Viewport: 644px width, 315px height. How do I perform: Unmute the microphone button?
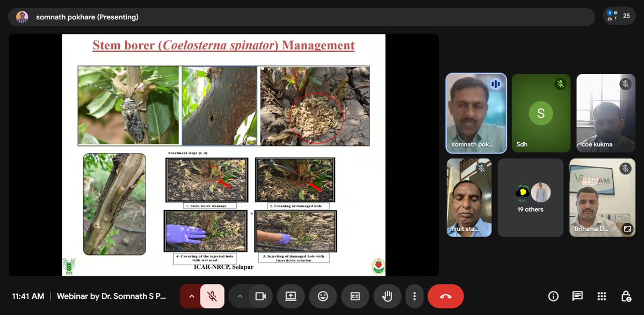pos(212,296)
